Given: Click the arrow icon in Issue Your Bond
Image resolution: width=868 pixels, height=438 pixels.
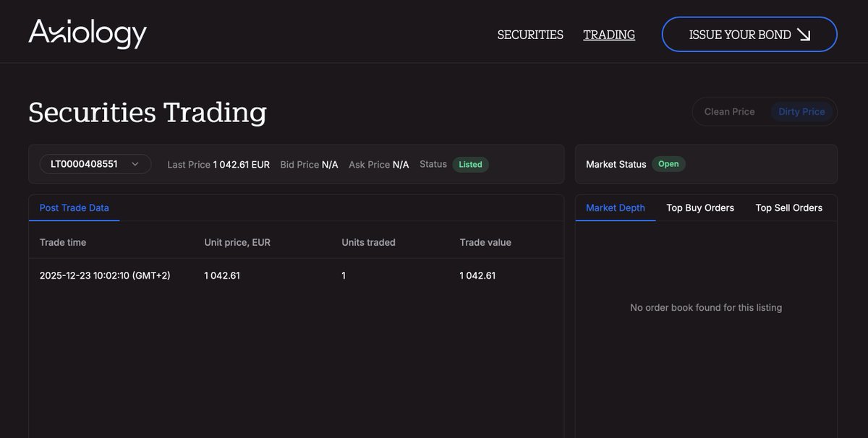Looking at the screenshot, I should tap(804, 35).
